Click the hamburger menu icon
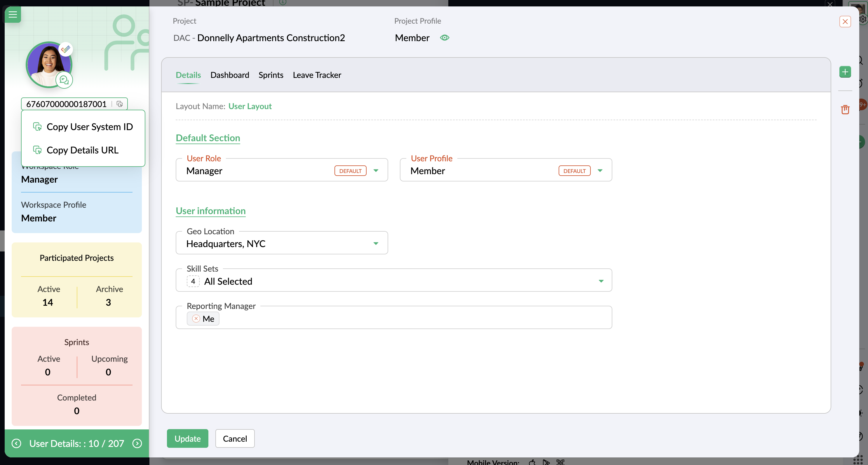The image size is (868, 465). click(13, 15)
